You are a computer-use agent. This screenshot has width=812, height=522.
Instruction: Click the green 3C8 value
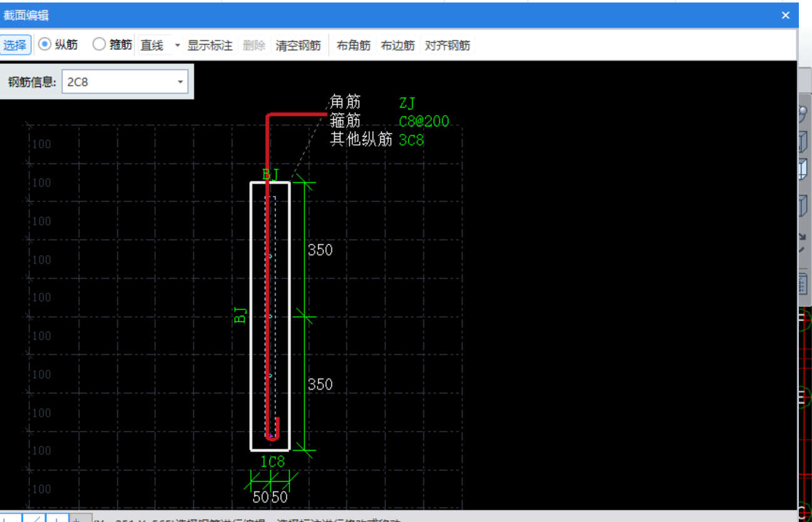coord(411,140)
